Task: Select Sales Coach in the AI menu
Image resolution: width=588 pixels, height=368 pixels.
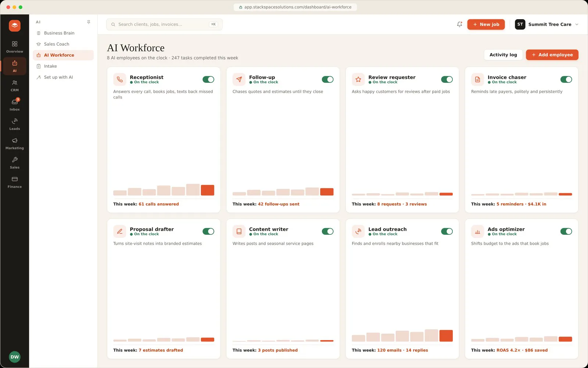Action: coord(63,44)
